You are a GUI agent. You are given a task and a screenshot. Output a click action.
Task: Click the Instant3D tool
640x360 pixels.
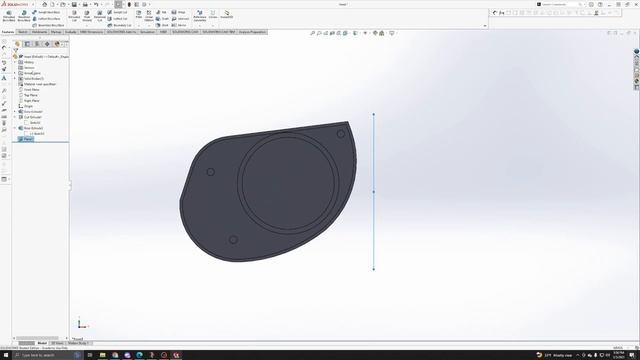(x=227, y=15)
